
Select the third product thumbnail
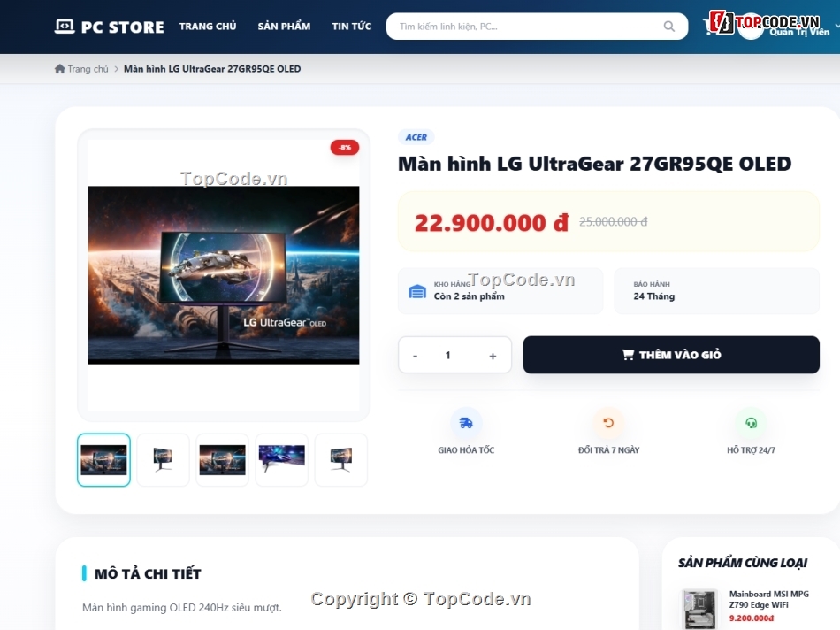[x=222, y=460]
